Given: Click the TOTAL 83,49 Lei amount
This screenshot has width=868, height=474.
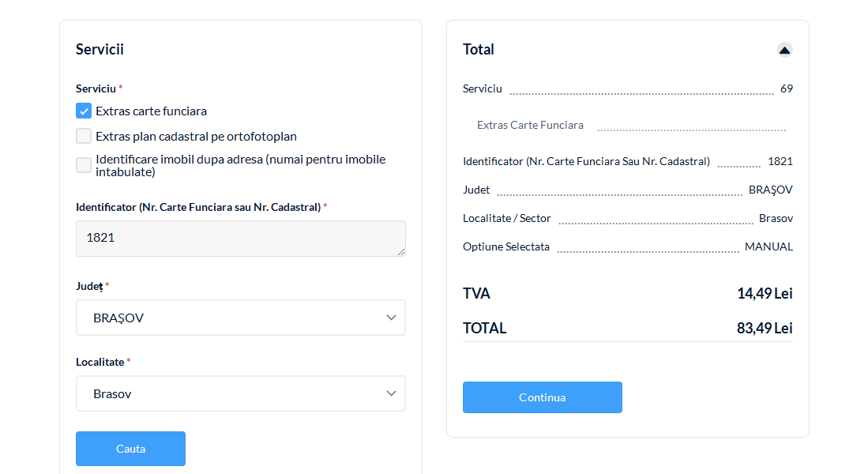Looking at the screenshot, I should click(764, 328).
